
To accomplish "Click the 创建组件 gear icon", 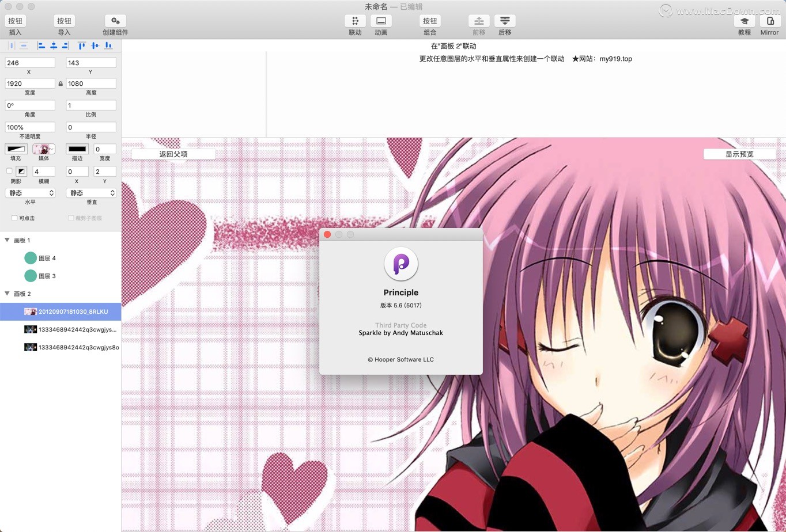I will pos(115,21).
